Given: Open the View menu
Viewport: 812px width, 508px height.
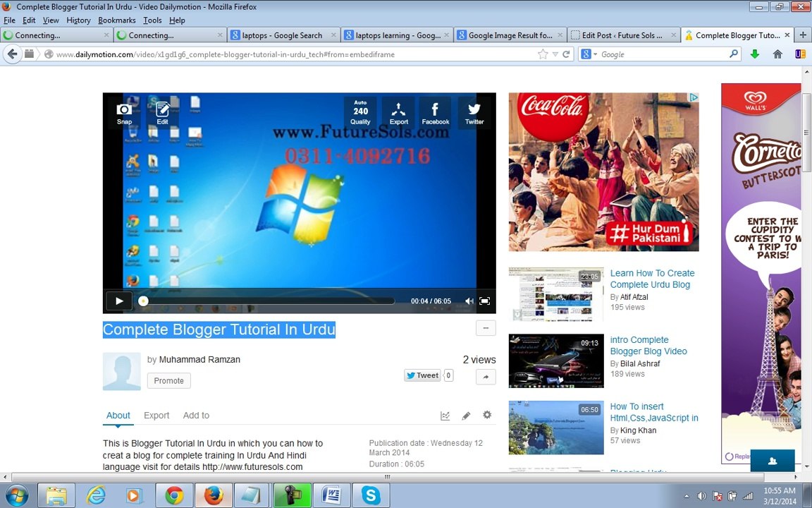Looking at the screenshot, I should (x=51, y=20).
